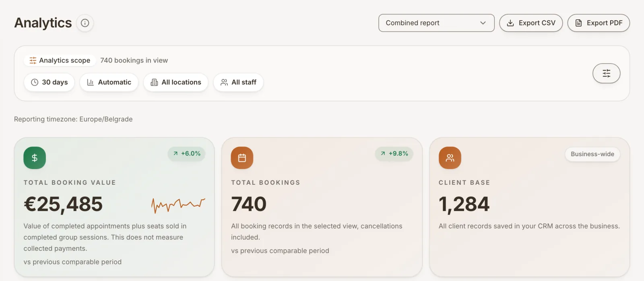
Task: Click the Business-wide badge
Action: pyautogui.click(x=592, y=154)
